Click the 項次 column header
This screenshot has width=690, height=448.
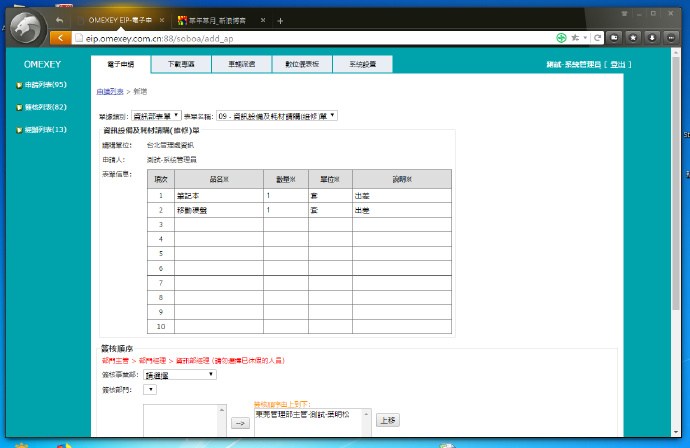pyautogui.click(x=161, y=180)
